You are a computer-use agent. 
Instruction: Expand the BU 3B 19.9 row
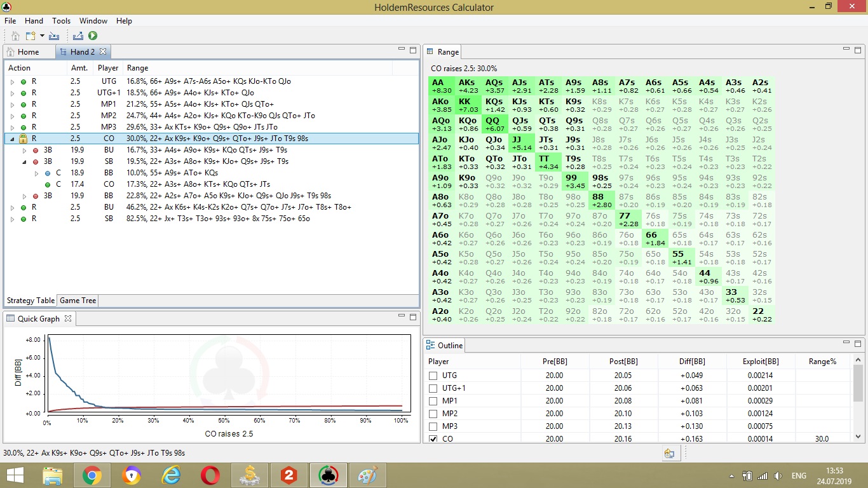[25, 151]
